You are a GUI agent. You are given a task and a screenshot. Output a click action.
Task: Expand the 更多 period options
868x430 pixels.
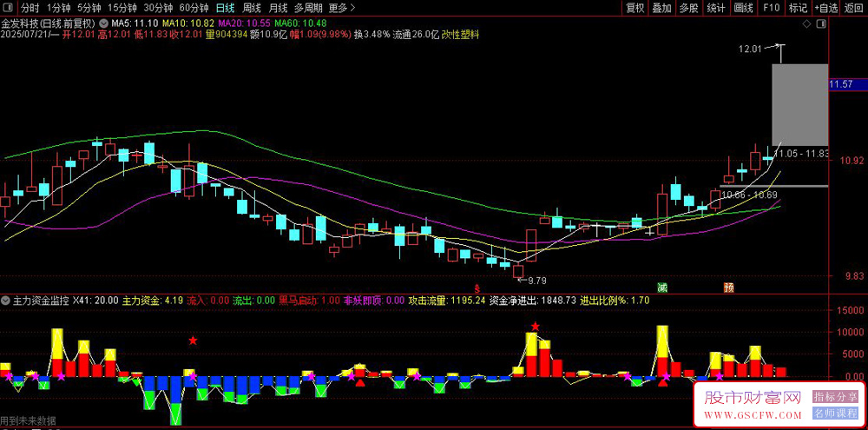[341, 8]
